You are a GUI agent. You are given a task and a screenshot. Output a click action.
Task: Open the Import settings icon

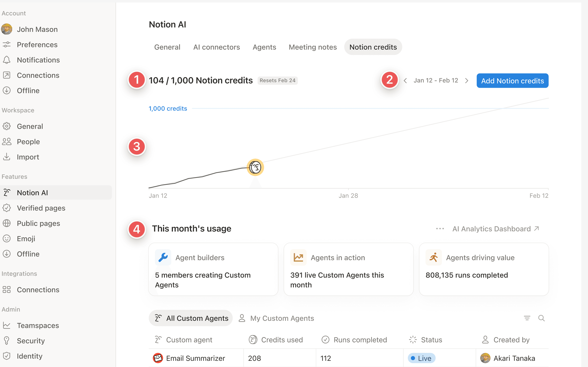pyautogui.click(x=7, y=157)
